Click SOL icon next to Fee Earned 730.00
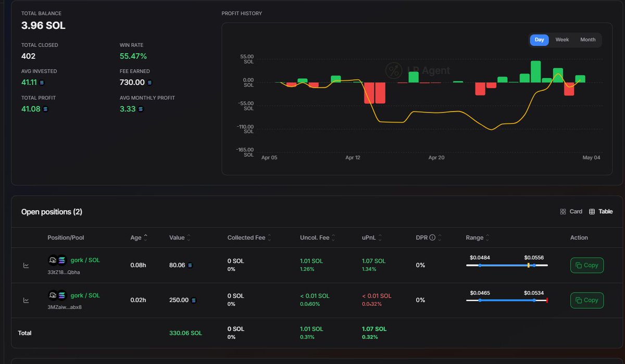Screen dimensions: 625x364 [150, 82]
